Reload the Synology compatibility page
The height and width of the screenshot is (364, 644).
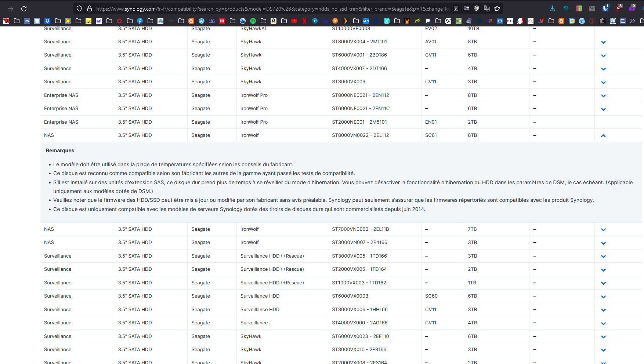click(x=24, y=8)
